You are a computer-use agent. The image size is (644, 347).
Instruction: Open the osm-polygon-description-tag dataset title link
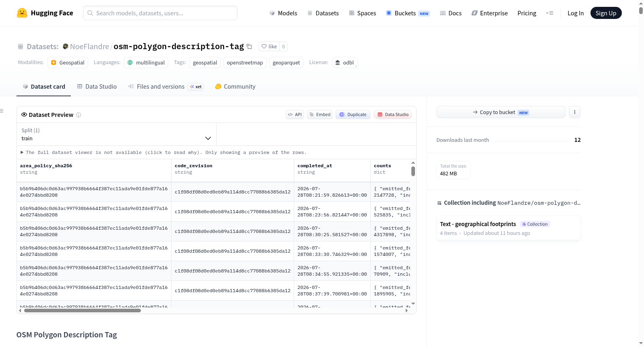click(x=179, y=46)
